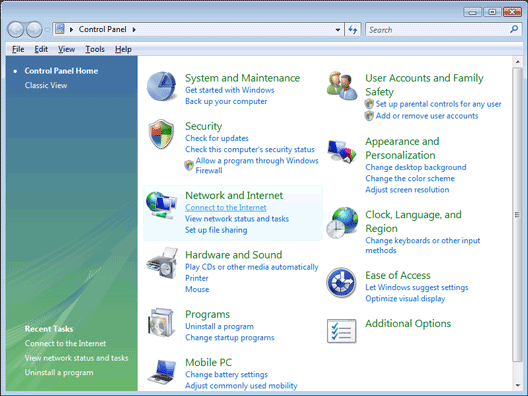Click the Programs box icon
This screenshot has width=528, height=396.
(x=162, y=322)
